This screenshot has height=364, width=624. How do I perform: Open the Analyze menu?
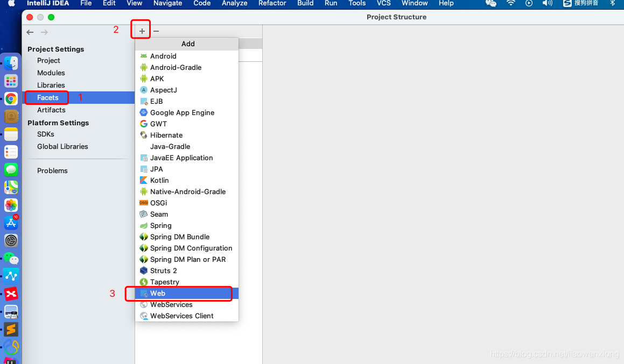click(234, 3)
